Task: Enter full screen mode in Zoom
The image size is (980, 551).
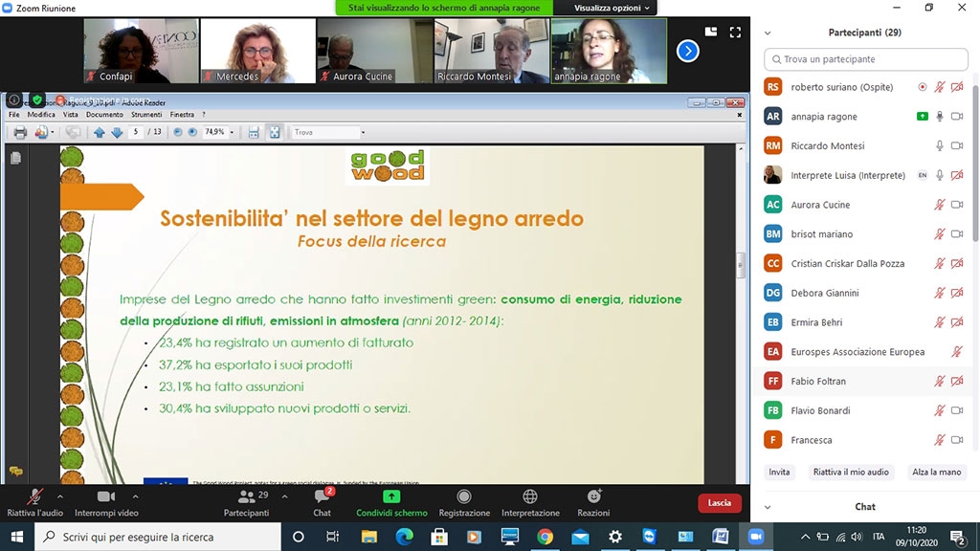Action: (735, 32)
